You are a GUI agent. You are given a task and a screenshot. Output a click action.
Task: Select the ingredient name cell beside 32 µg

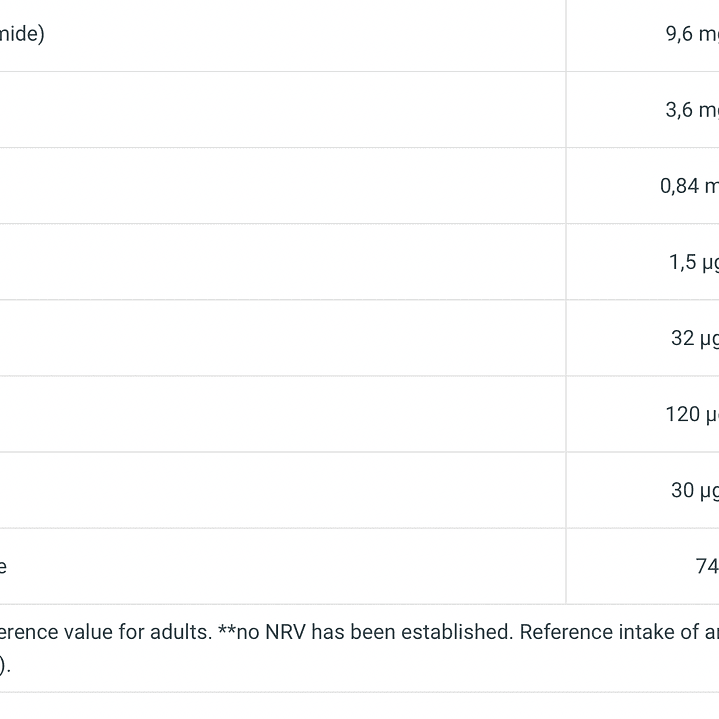(x=280, y=338)
